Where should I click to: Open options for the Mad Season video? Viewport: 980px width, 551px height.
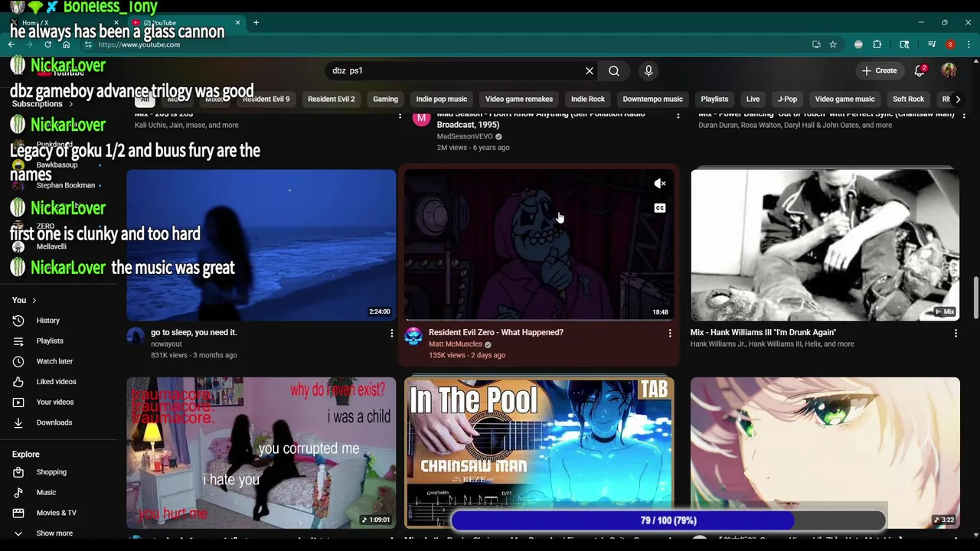tap(678, 115)
